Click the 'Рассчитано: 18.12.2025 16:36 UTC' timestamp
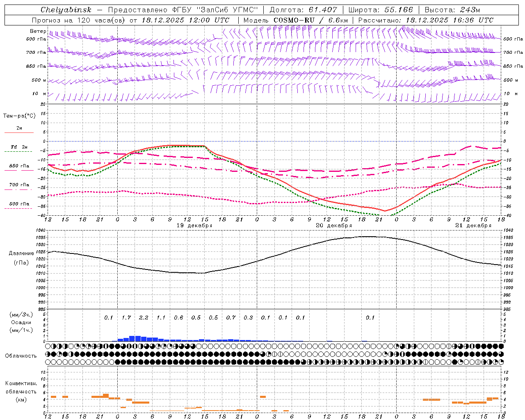Image resolution: width=525 pixels, height=420 pixels. 426,20
